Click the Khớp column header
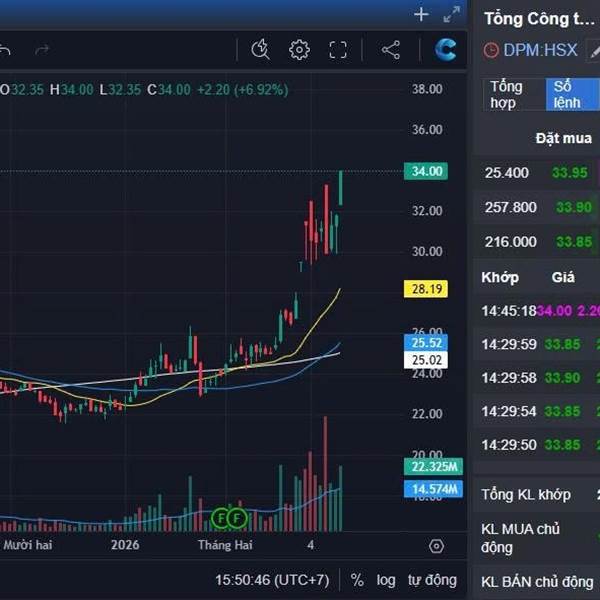This screenshot has height=600, width=600. (x=500, y=277)
